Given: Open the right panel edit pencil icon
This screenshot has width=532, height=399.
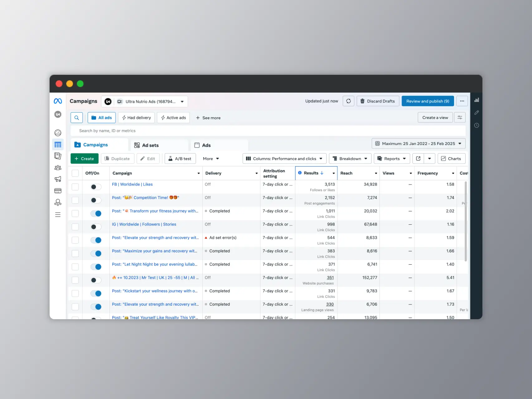Looking at the screenshot, I should 476,113.
